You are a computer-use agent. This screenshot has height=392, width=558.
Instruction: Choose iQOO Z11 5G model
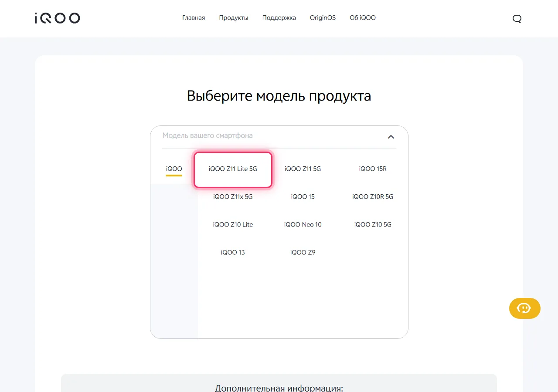[x=303, y=169]
